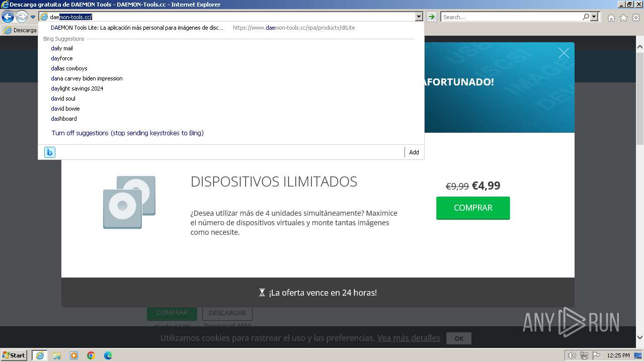644x362 pixels.
Task: Click the taskbar clock 12:25 PM
Action: (618, 355)
